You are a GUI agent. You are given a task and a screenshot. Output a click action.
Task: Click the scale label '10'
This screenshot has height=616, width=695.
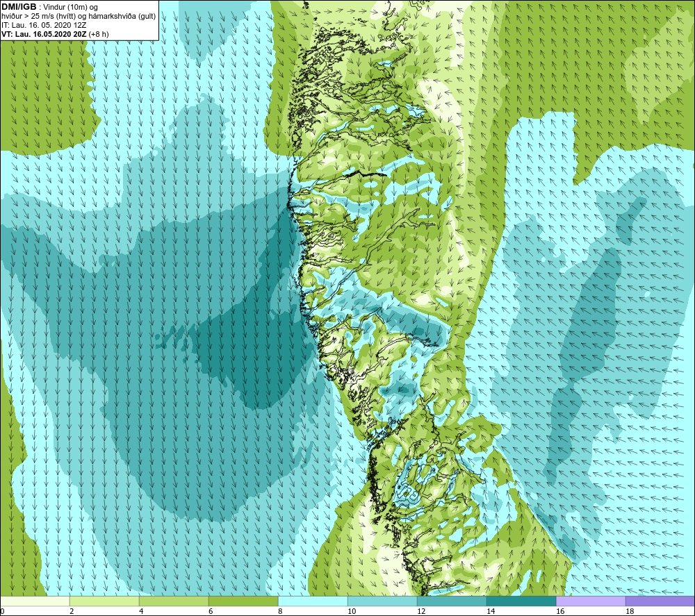[352, 612]
